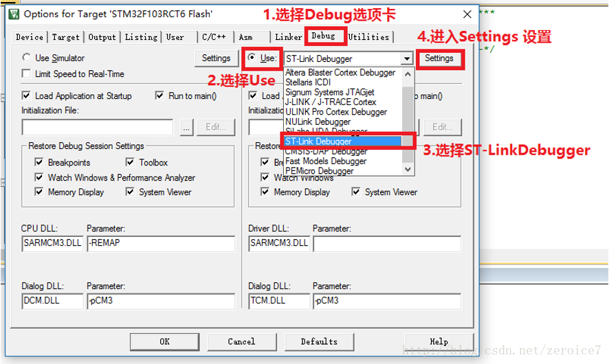Switch to the Listing tab
609x364 pixels.
pos(141,37)
